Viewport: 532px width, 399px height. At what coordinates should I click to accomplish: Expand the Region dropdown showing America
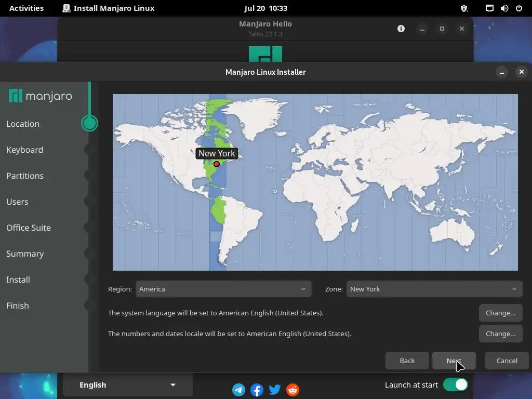pos(223,289)
